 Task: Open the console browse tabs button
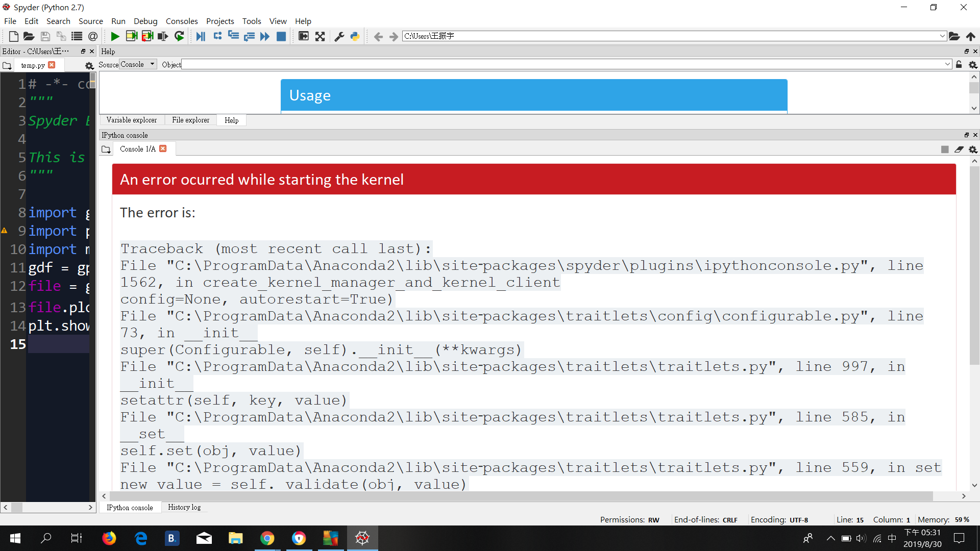[x=106, y=149]
